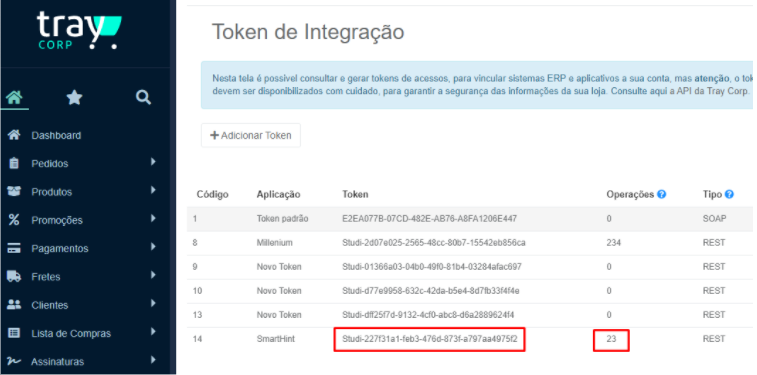
Task: Click the Fretes truck icon
Action: 14,277
